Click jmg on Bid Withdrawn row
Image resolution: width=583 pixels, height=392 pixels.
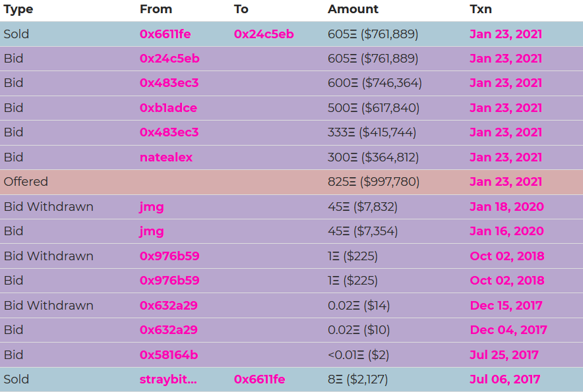pyautogui.click(x=152, y=207)
